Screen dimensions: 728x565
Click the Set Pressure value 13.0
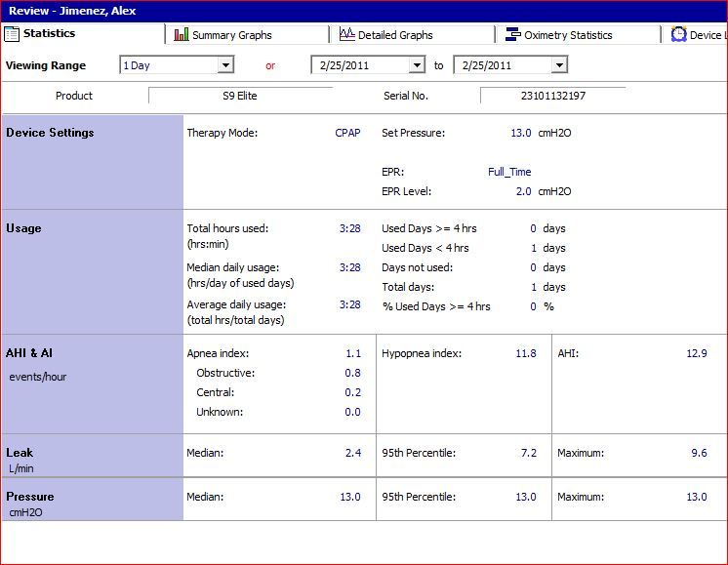point(521,133)
